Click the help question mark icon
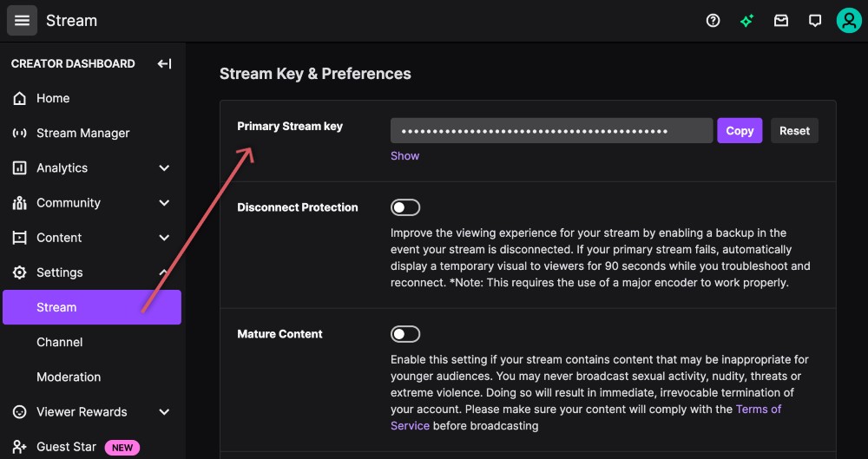This screenshot has height=459, width=868. tap(713, 21)
